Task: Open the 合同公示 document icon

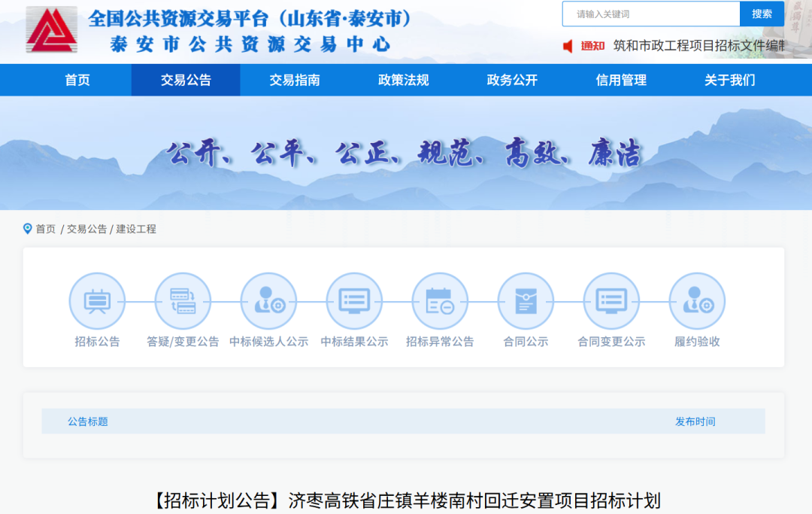Action: point(526,301)
